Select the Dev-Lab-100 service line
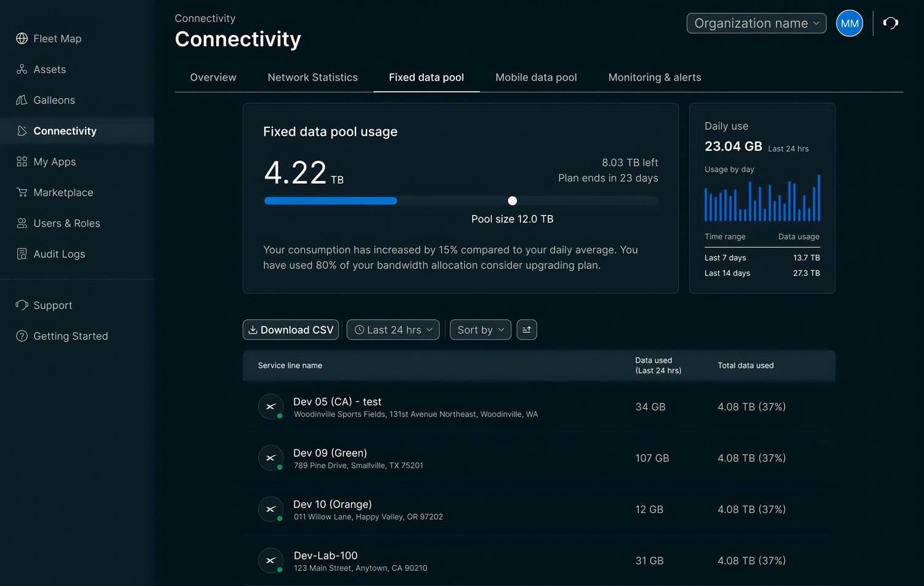The width and height of the screenshot is (924, 586). point(325,555)
